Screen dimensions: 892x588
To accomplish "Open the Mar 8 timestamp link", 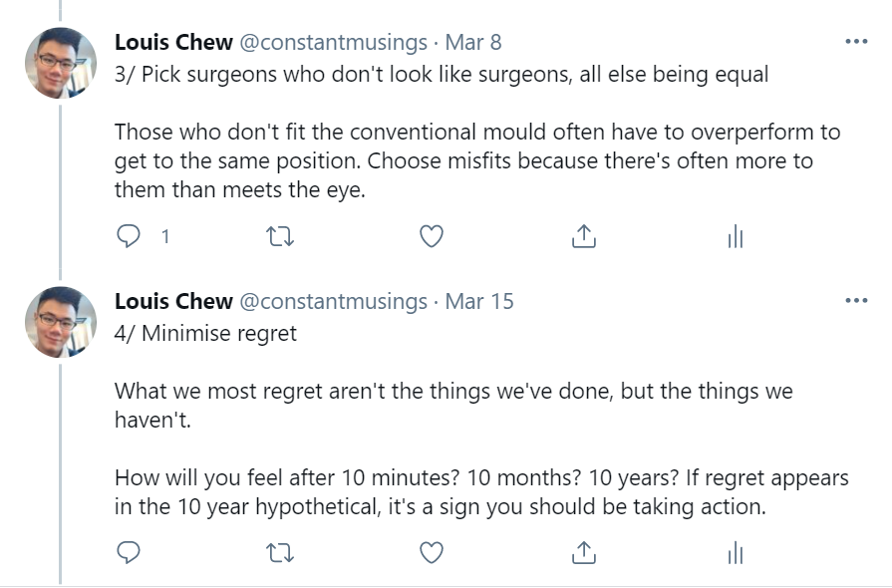I will 472,43.
